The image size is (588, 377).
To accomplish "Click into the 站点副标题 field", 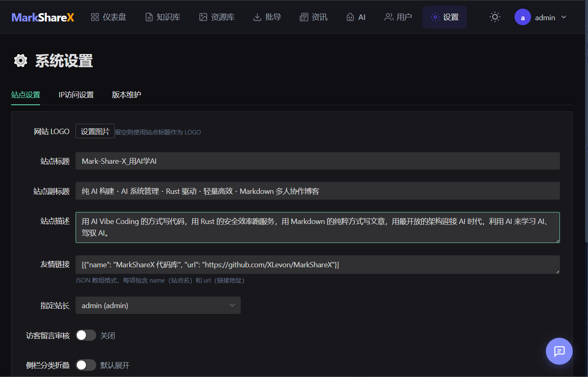I will (x=318, y=191).
